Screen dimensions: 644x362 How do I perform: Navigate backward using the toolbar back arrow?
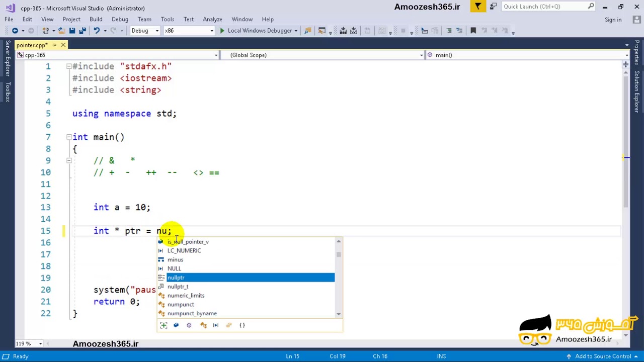[x=15, y=31]
